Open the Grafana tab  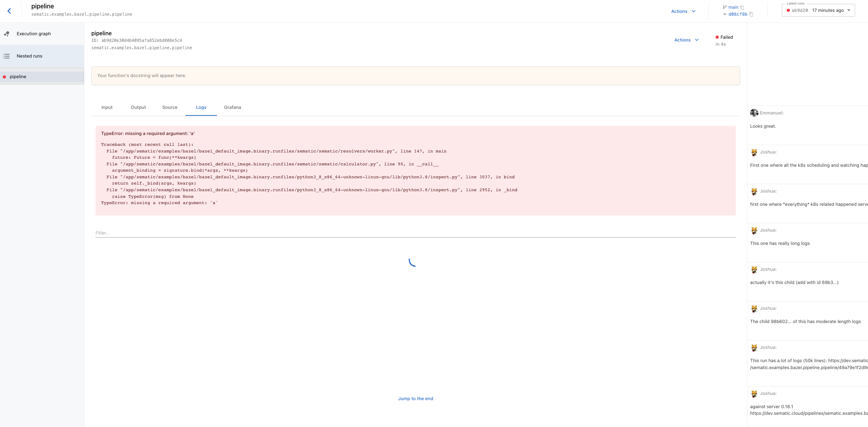[232, 107]
